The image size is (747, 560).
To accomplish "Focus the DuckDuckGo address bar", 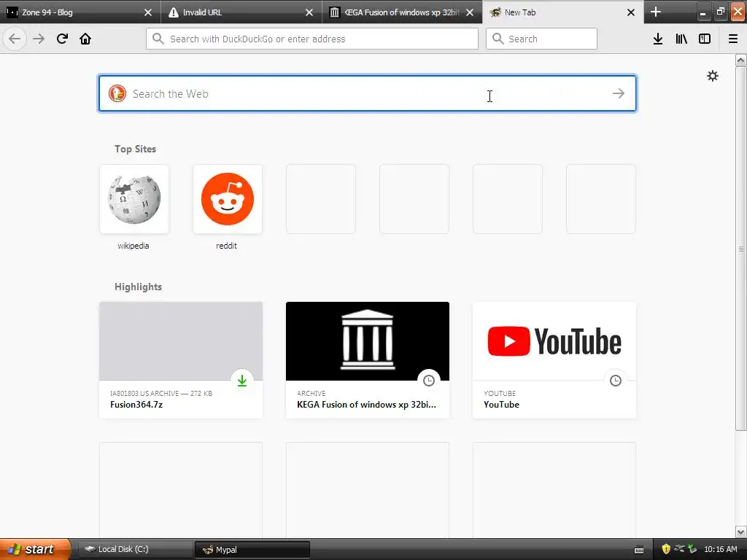I will (312, 39).
